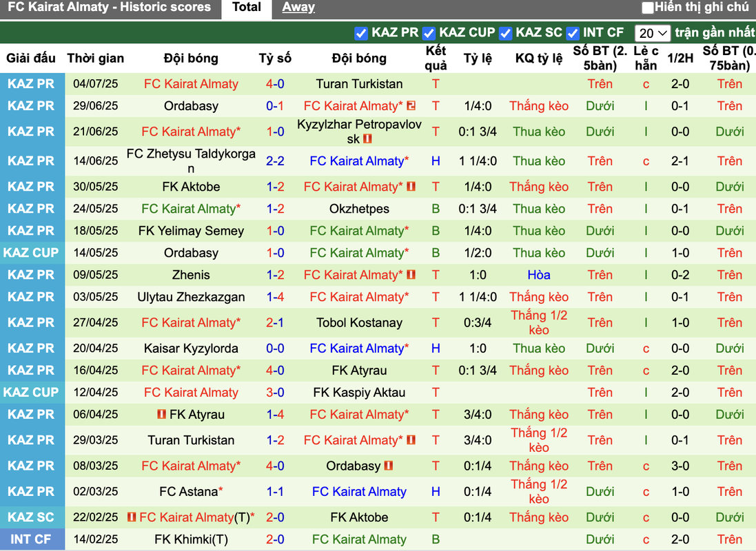
Task: Click FC Kairat Almaty Historic scores title
Action: 110,7
